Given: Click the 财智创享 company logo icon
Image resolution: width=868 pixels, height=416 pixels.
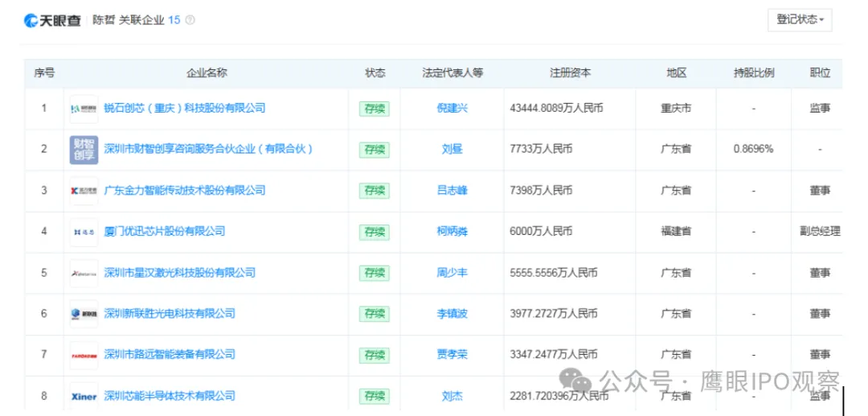Looking at the screenshot, I should [84, 150].
